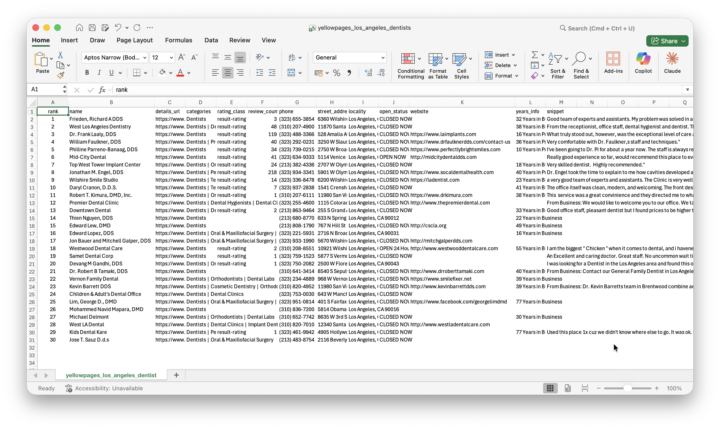Select the yellowpages_los_angeles_dentist sheet tab
Image resolution: width=720 pixels, height=430 pixels.
point(111,375)
